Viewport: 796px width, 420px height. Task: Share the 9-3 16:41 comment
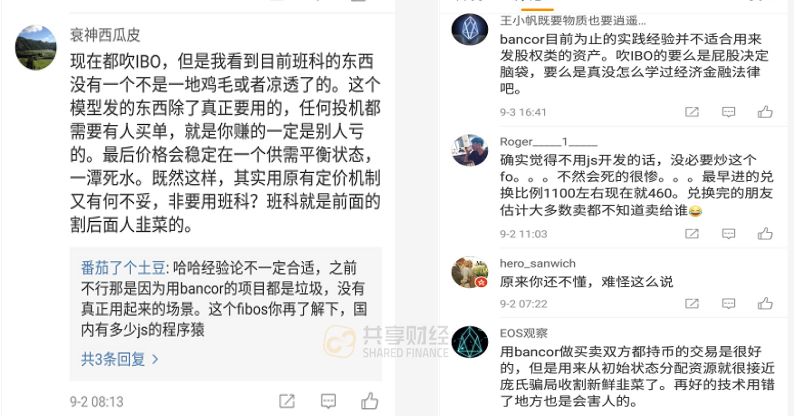click(x=692, y=112)
